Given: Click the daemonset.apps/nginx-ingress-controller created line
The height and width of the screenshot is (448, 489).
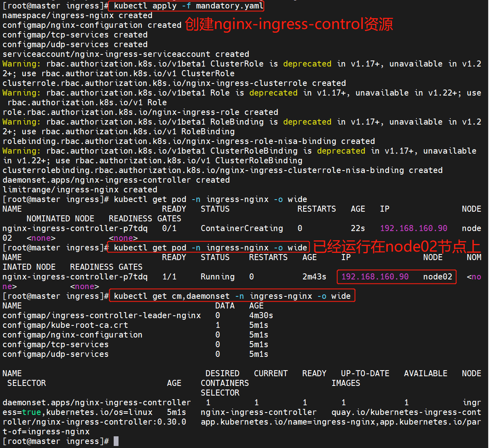Looking at the screenshot, I should pos(116,180).
